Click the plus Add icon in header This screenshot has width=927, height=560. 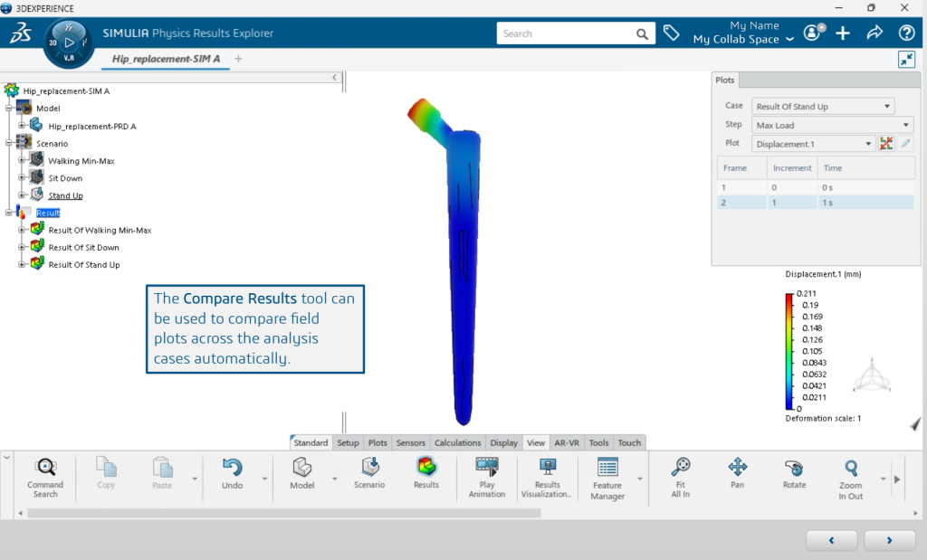pyautogui.click(x=843, y=33)
